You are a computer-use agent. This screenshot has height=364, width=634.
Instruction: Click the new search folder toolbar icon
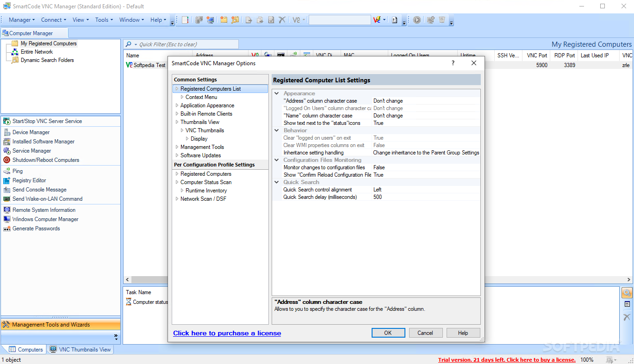coord(235,20)
